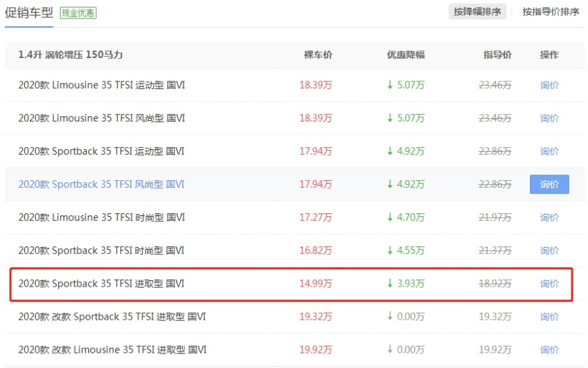Open 2020款 Limousine 35 TFSI 时尚型 国VI
The image size is (588, 368).
point(101,217)
